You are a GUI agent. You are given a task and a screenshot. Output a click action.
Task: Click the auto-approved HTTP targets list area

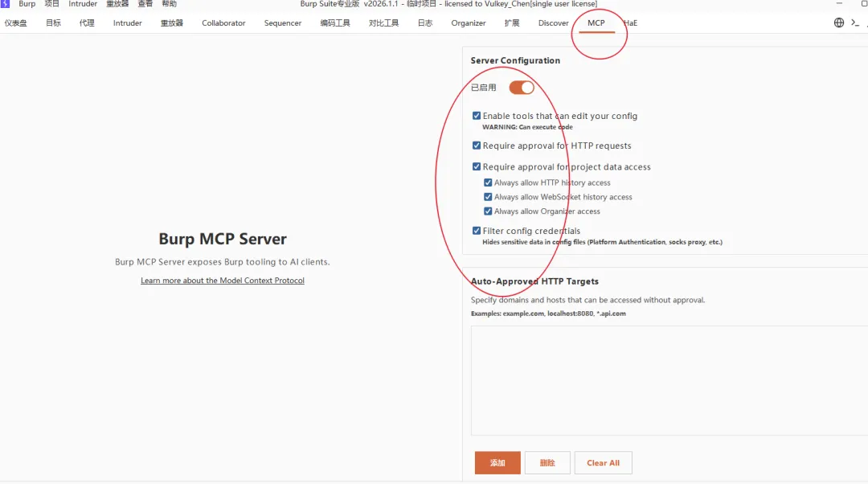coord(669,380)
